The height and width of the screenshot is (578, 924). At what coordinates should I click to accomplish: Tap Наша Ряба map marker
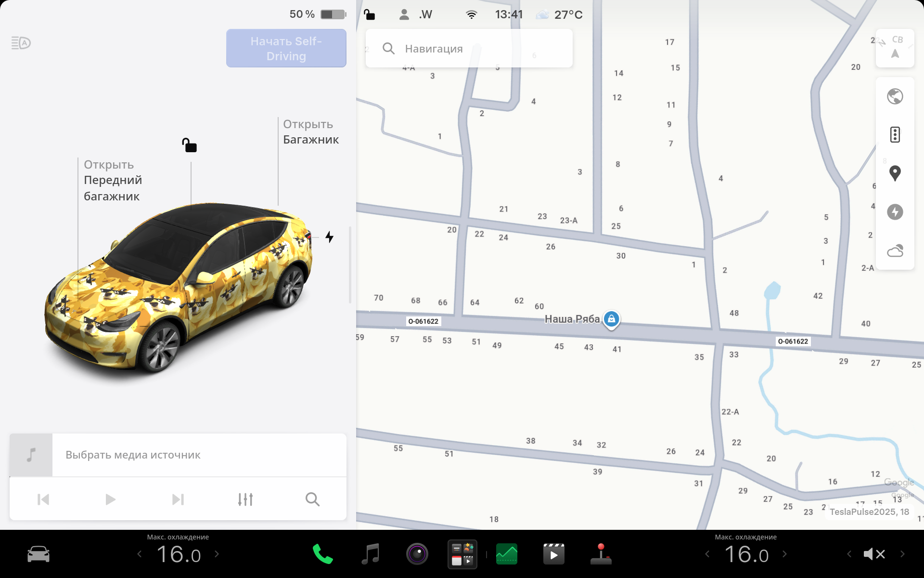point(611,319)
